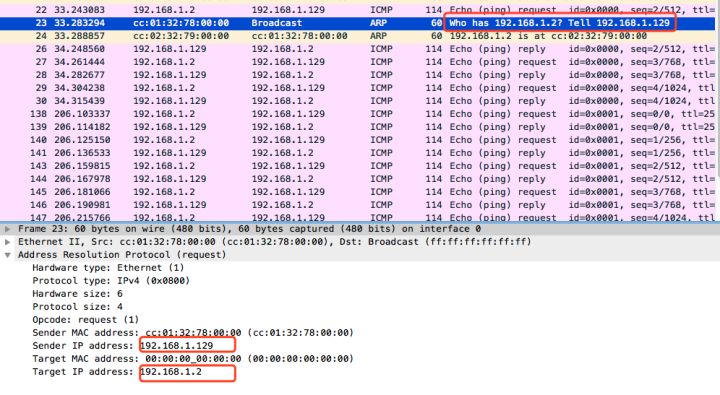The height and width of the screenshot is (395, 720).
Task: Select packet 22 ICMP echo request
Action: pyautogui.click(x=358, y=10)
